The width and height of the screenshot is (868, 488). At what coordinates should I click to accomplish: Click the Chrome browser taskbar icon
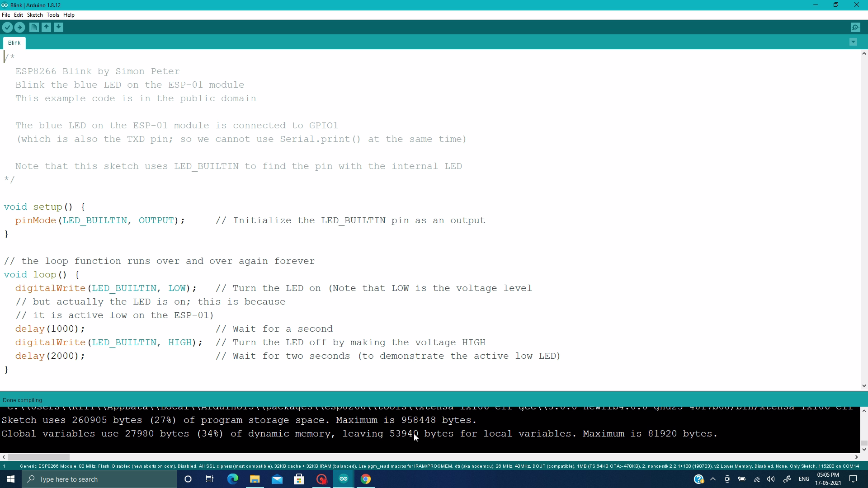[x=365, y=479]
